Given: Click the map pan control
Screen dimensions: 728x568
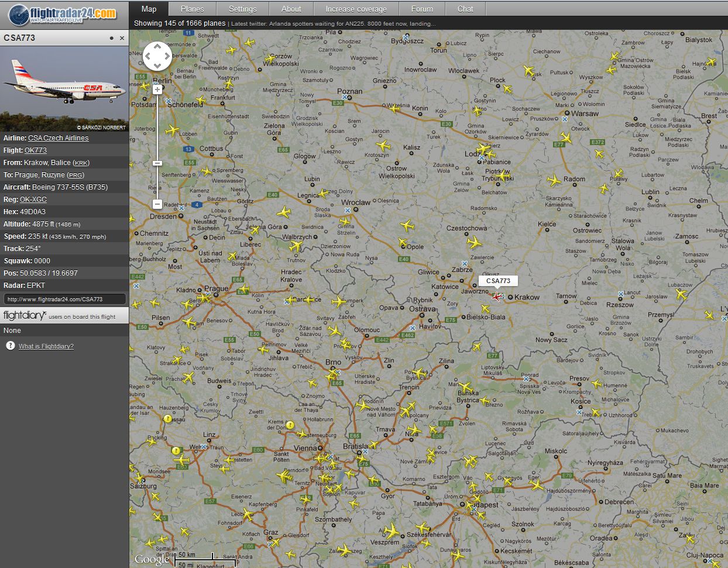Looking at the screenshot, I should pos(157,57).
